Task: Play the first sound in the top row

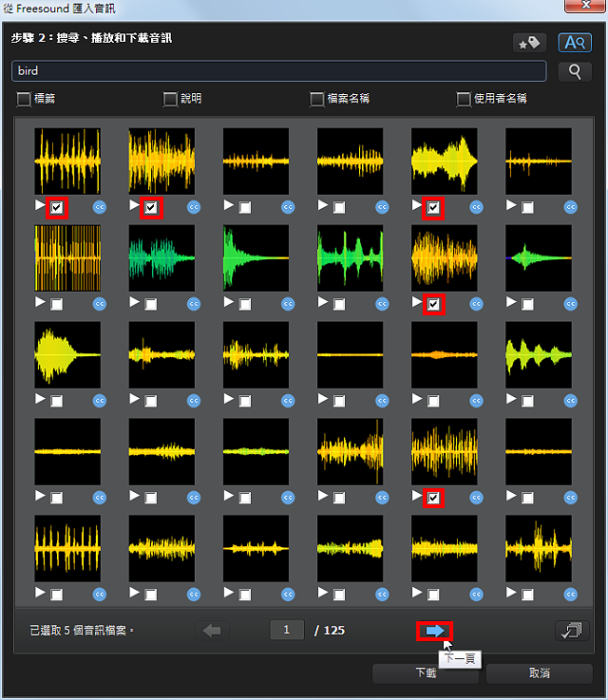Action: 40,205
